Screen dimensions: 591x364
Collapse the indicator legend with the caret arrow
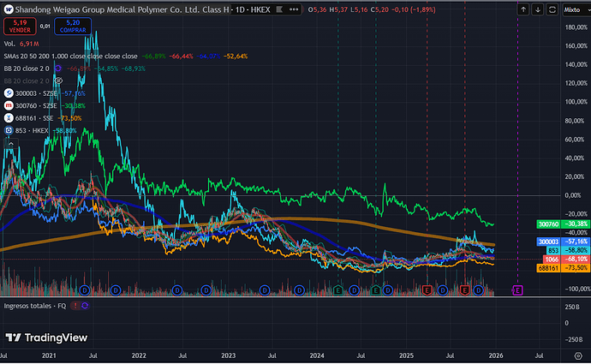tap(11, 144)
